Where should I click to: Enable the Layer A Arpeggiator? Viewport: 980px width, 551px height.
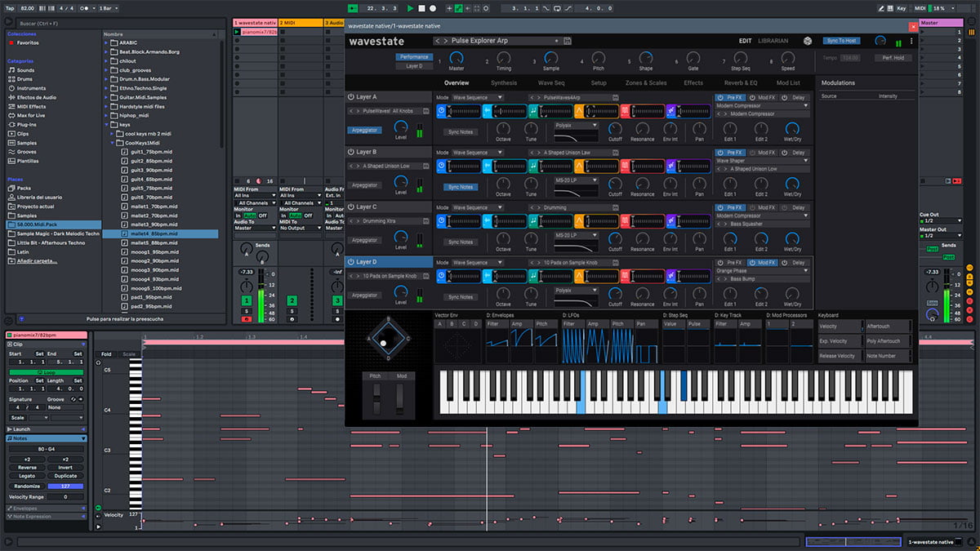pyautogui.click(x=365, y=130)
